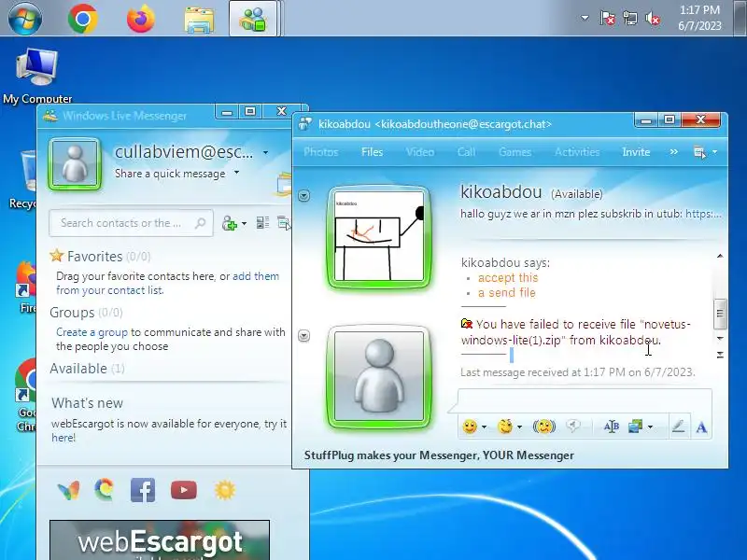Click the Start orb
Viewport: 747px width, 560px height.
tap(25, 19)
